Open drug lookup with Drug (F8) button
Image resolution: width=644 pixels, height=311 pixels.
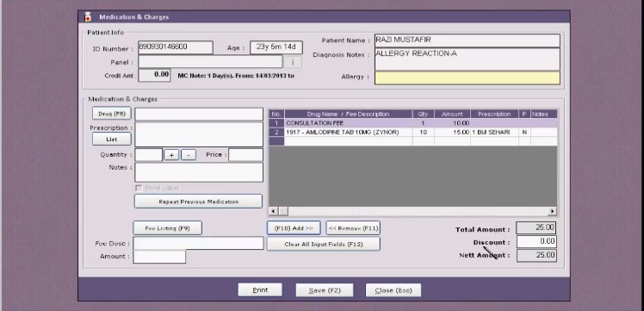click(x=112, y=114)
